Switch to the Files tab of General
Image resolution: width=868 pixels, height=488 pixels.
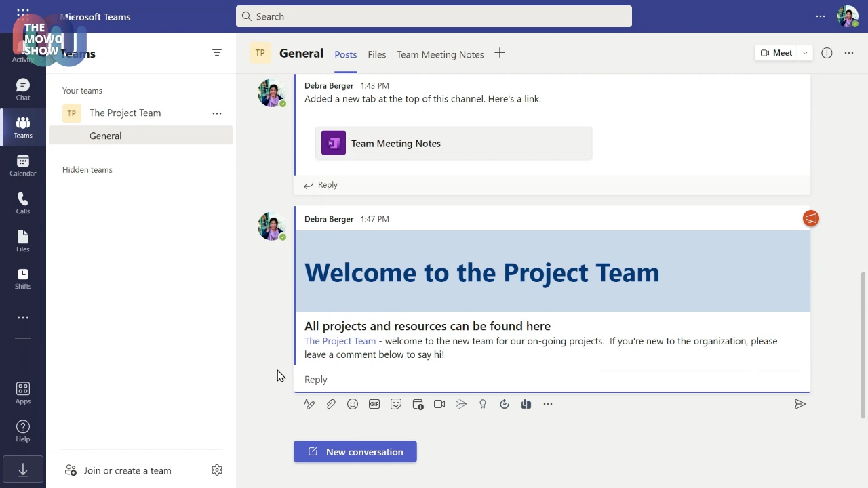[376, 54]
